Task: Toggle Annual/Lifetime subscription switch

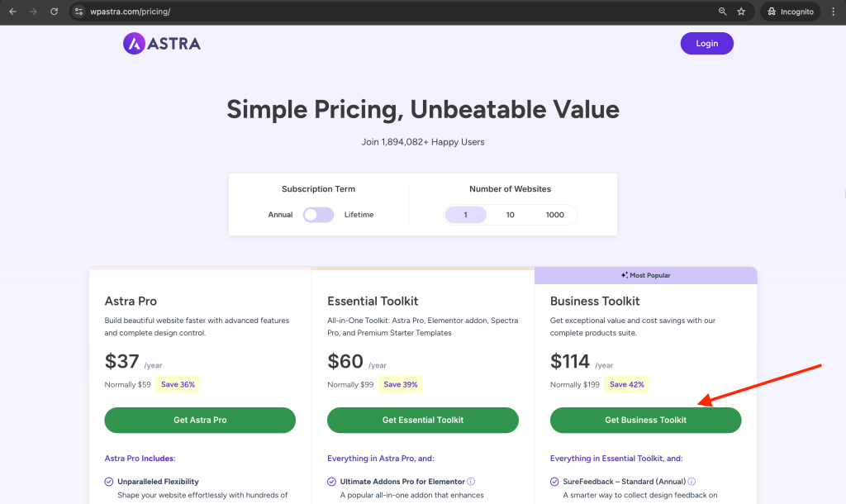Action: click(x=318, y=215)
